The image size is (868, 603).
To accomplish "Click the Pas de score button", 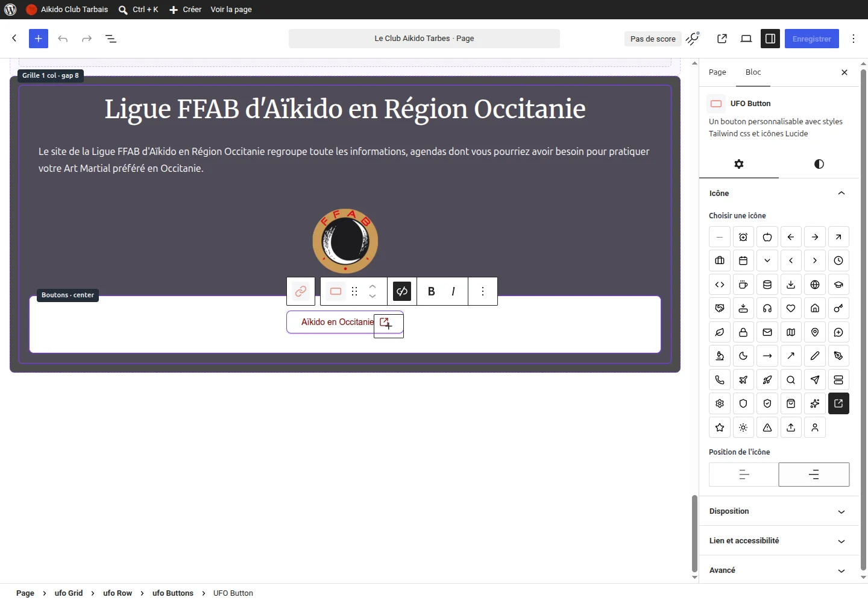I will 653,39.
